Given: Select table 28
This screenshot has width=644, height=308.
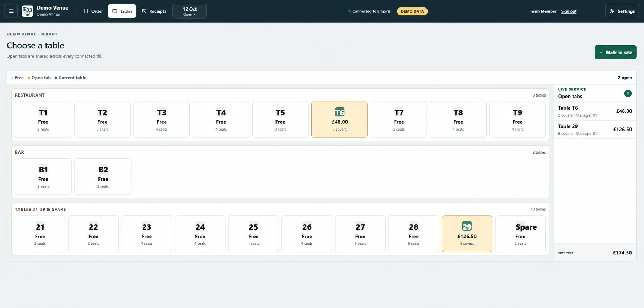Looking at the screenshot, I should (x=414, y=234).
